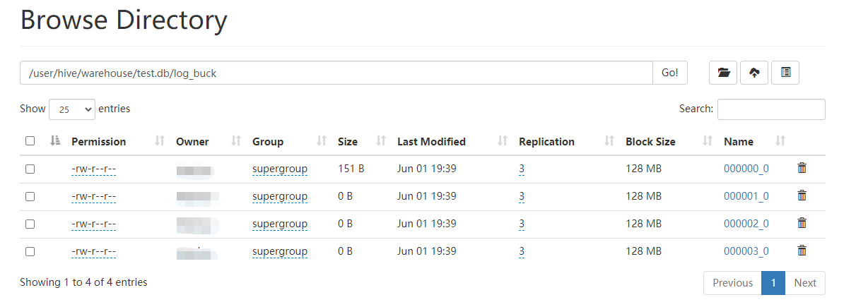Open the Show entries count dropdown
The height and width of the screenshot is (307, 868).
(72, 109)
